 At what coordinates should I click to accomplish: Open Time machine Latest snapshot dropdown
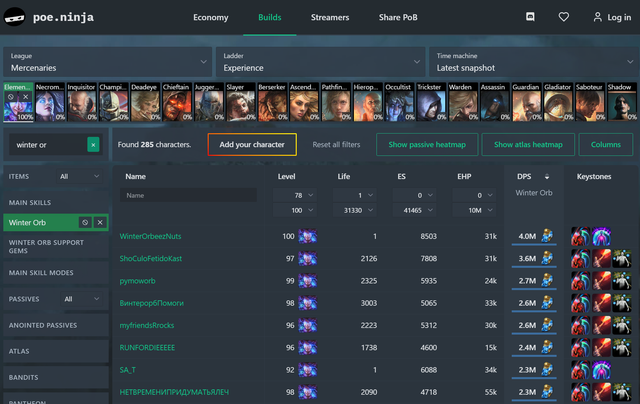[x=533, y=62]
